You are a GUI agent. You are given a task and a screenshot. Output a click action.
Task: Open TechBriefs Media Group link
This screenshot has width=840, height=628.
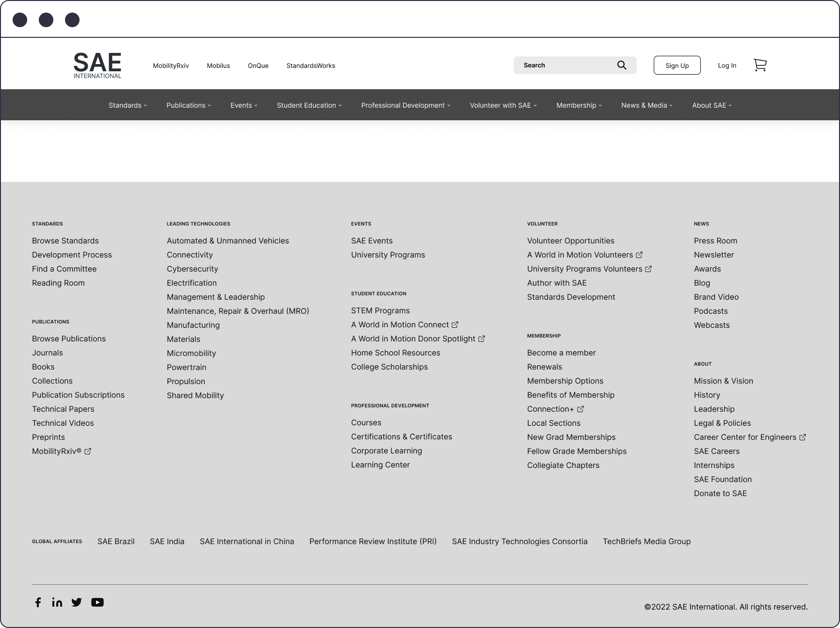pos(647,541)
